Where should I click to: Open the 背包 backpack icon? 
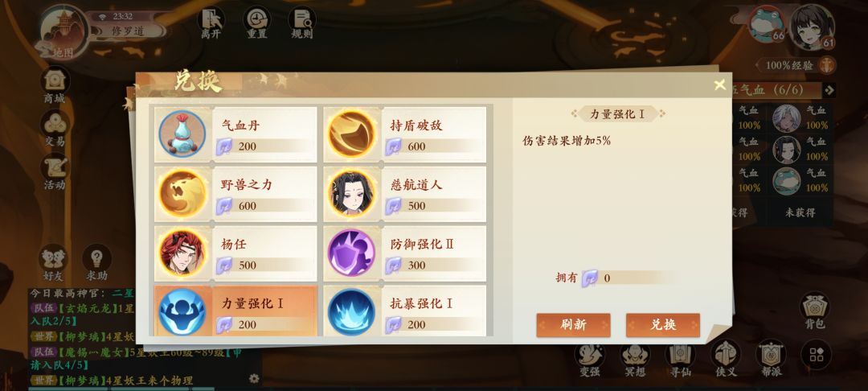pos(815,311)
